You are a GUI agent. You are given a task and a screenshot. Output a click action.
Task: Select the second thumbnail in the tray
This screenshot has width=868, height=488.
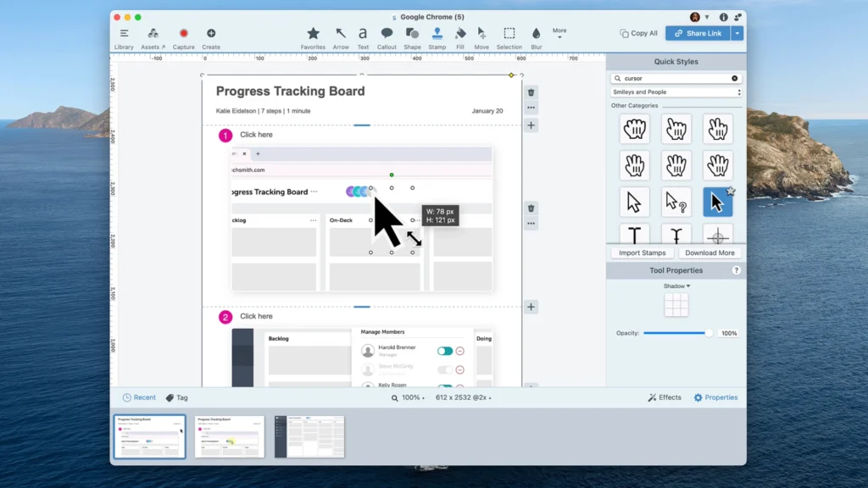click(230, 436)
